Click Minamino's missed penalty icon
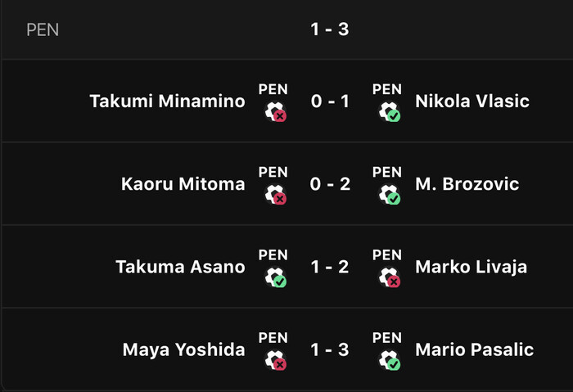The width and height of the screenshot is (573, 392). 276,112
